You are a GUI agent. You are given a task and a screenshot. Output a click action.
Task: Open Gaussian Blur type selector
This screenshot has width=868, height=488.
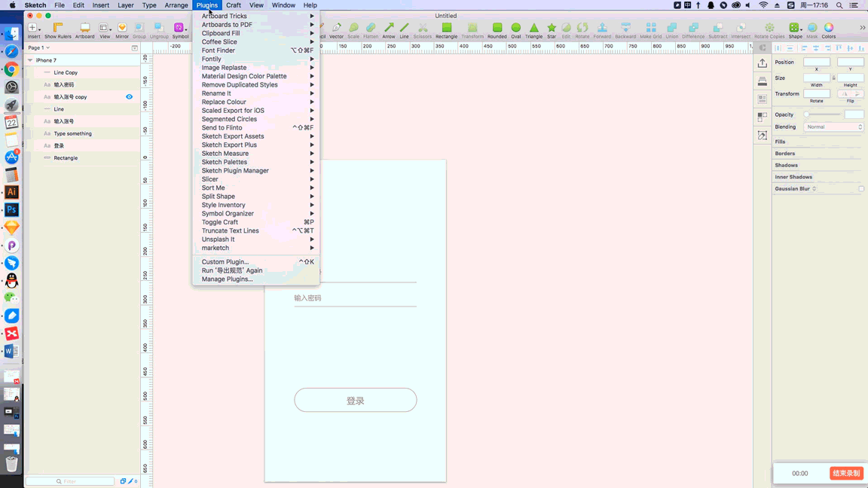click(814, 189)
